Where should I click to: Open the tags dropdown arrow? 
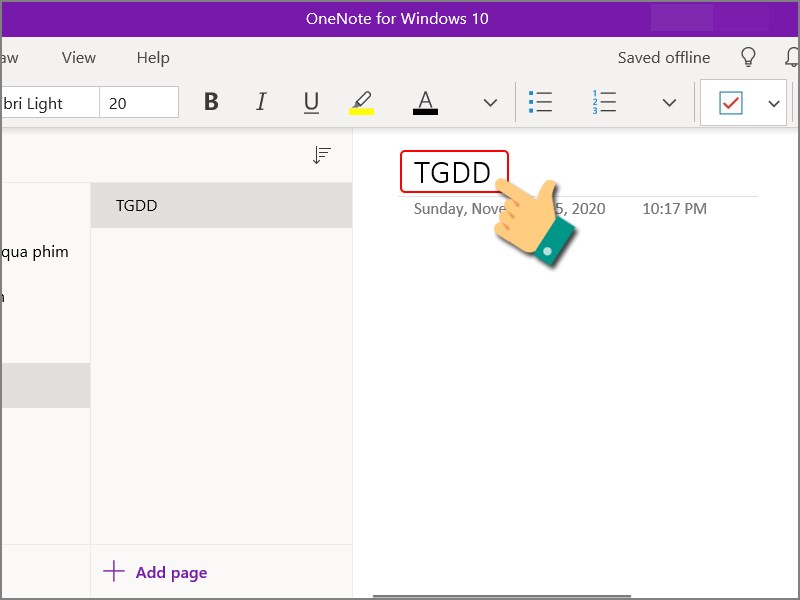(x=774, y=104)
